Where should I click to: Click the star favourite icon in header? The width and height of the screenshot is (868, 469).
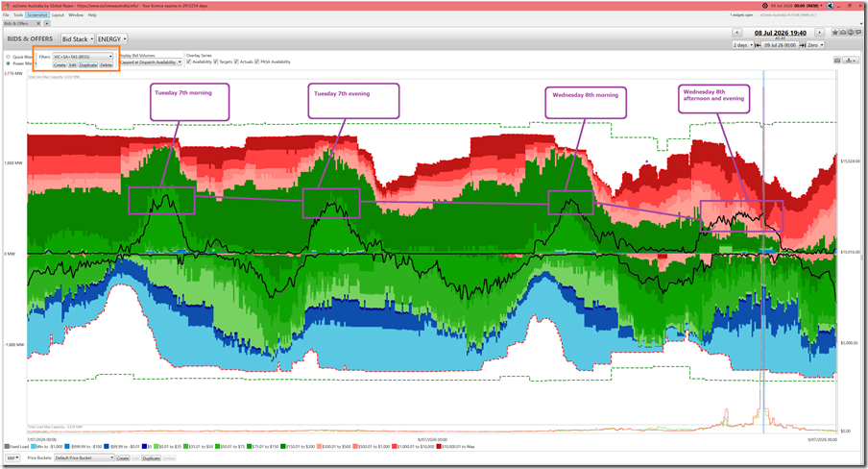pyautogui.click(x=835, y=33)
